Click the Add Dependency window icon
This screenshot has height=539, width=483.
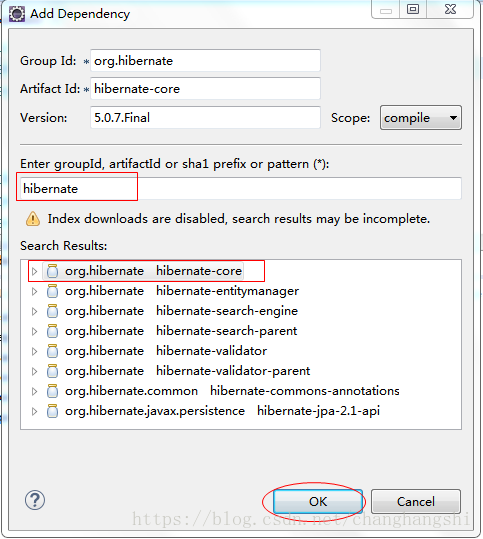click(17, 14)
